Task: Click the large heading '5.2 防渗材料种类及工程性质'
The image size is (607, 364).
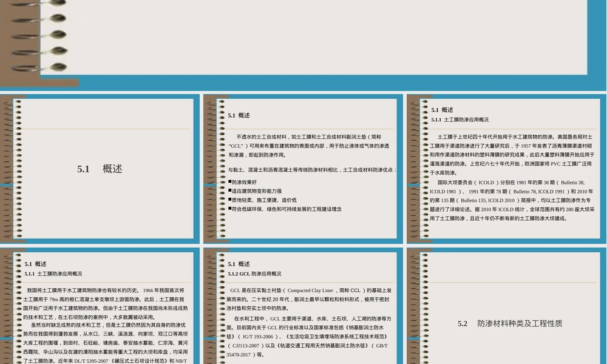Action: [510, 323]
